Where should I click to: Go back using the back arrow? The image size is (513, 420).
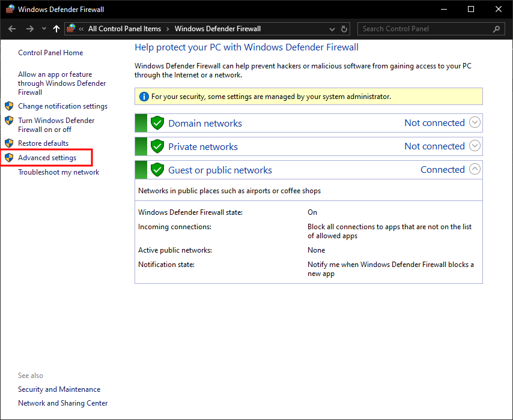(x=12, y=29)
